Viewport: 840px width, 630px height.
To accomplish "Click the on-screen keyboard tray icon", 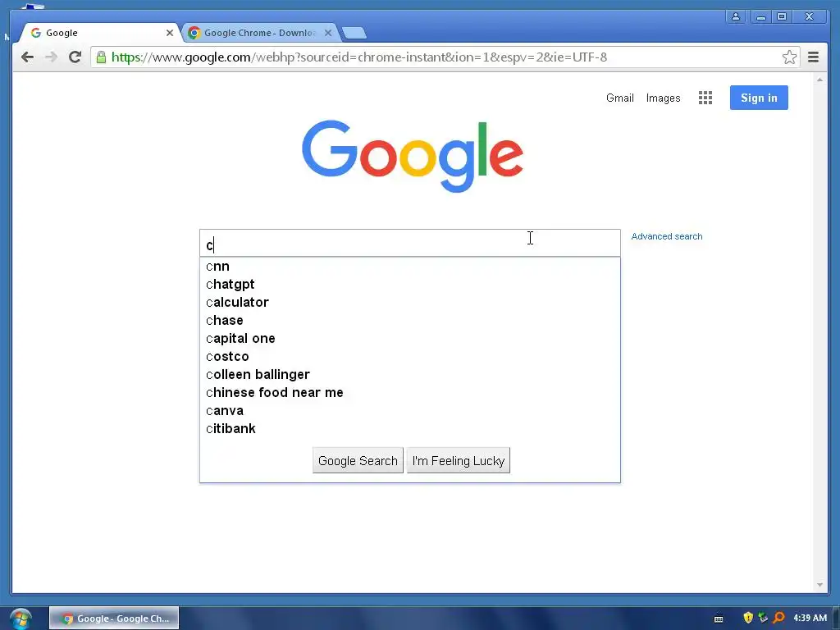I will [719, 619].
